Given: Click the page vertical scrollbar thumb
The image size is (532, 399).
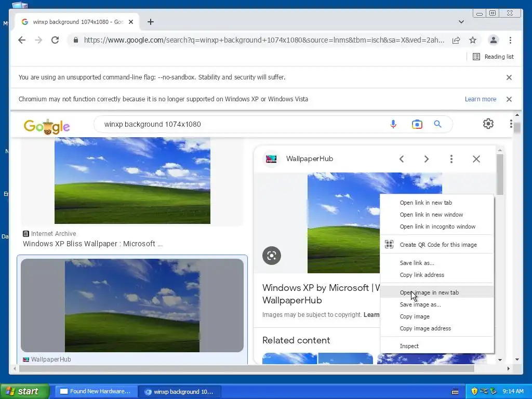Looking at the screenshot, I should 517,128.
